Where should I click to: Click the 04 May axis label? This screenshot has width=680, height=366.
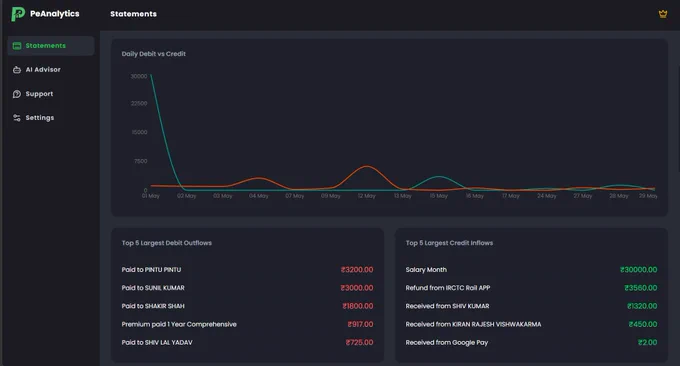(259, 196)
